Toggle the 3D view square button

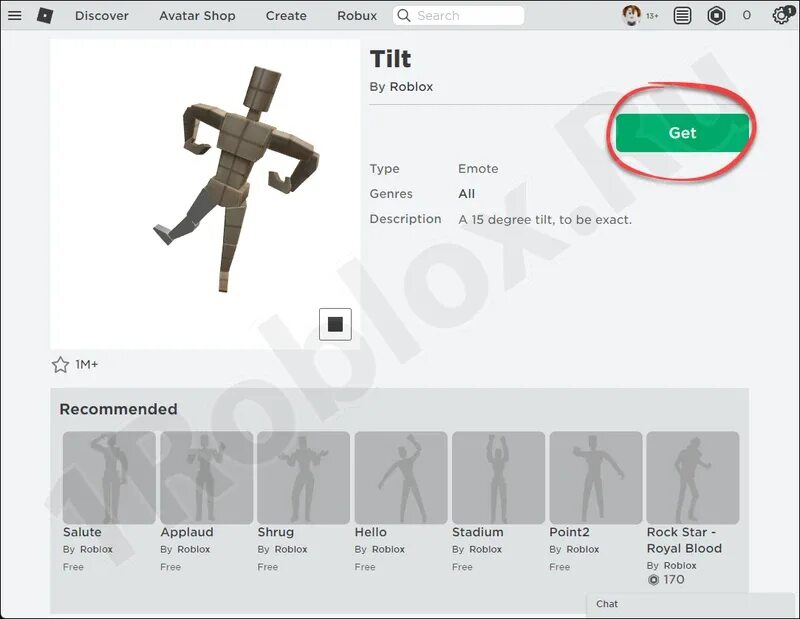(x=335, y=324)
